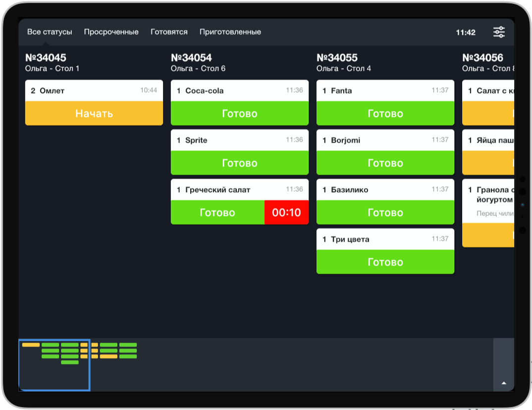Open the "Готовятся" tab

tap(169, 32)
